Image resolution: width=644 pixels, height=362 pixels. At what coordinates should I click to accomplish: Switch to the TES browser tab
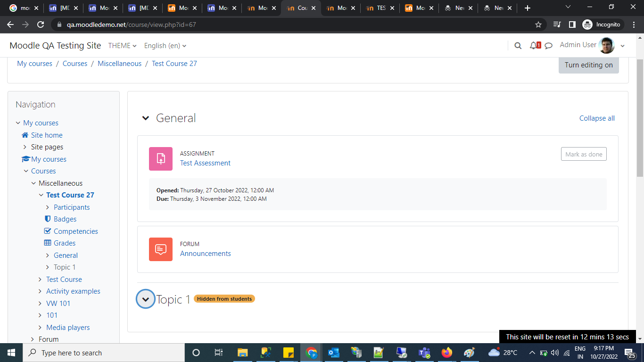[380, 8]
